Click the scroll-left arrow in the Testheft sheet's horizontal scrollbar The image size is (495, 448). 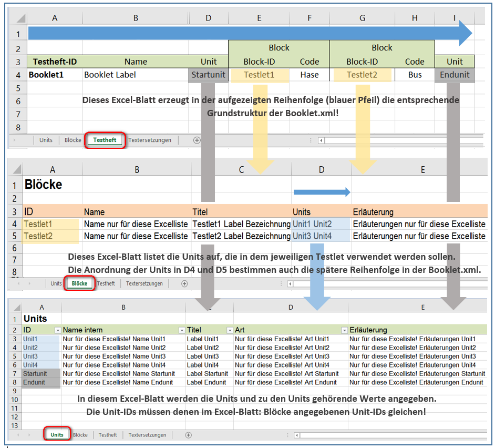[321, 140]
